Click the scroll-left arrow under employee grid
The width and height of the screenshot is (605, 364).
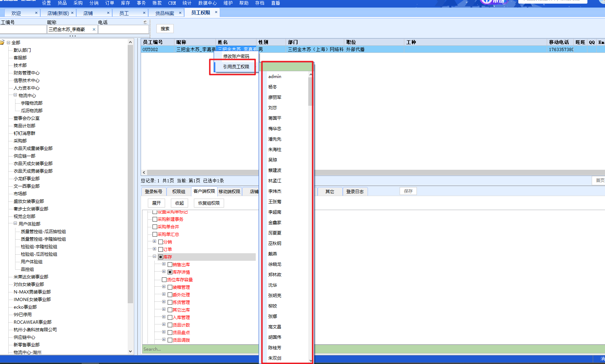(x=144, y=173)
